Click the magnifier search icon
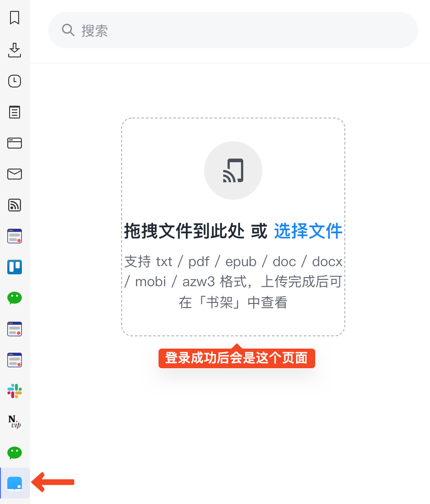This screenshot has height=504, width=430. (68, 30)
